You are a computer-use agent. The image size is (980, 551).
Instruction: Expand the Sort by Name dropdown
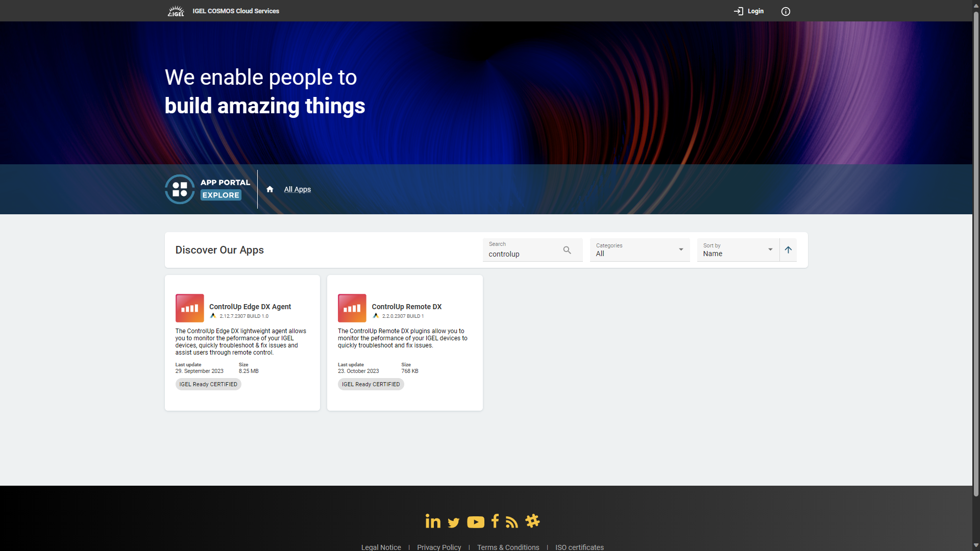coord(738,250)
